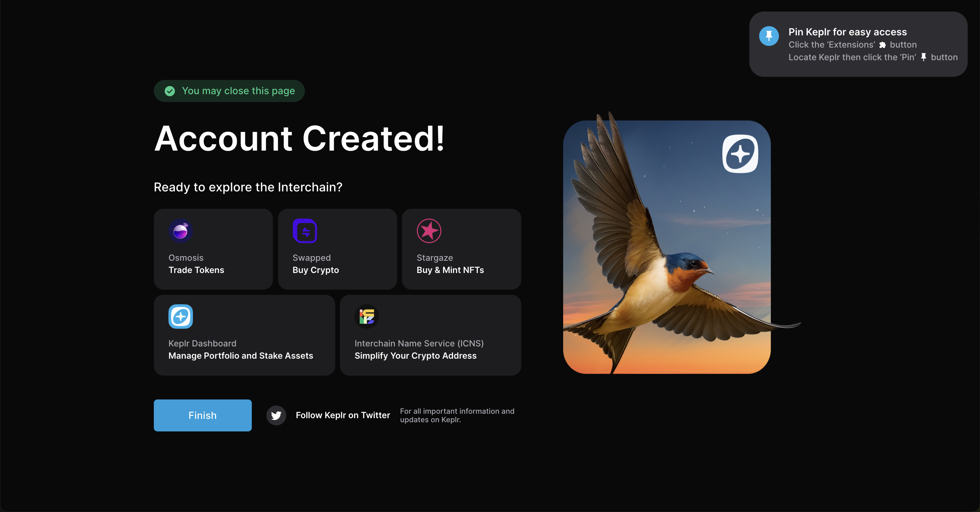The width and height of the screenshot is (980, 512).
Task: Click the Keplr Dashboard blue logo icon
Action: (181, 316)
